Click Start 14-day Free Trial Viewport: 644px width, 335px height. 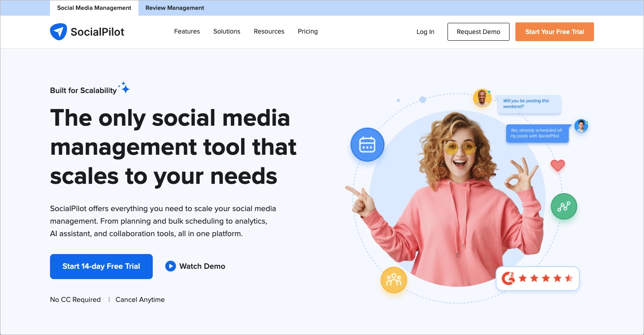pyautogui.click(x=101, y=266)
